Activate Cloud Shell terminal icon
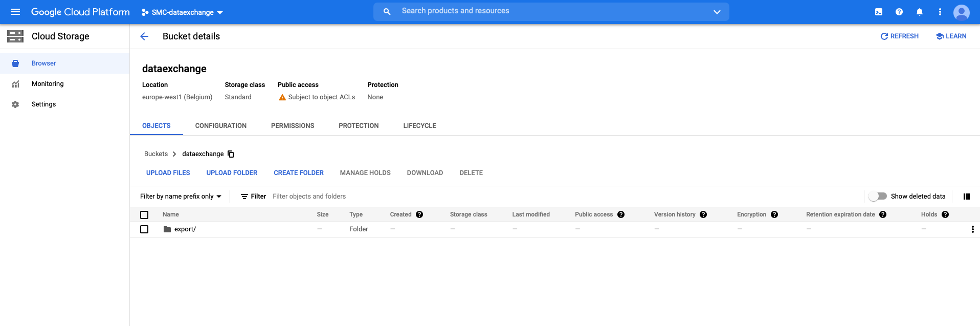The height and width of the screenshot is (326, 980). (878, 12)
